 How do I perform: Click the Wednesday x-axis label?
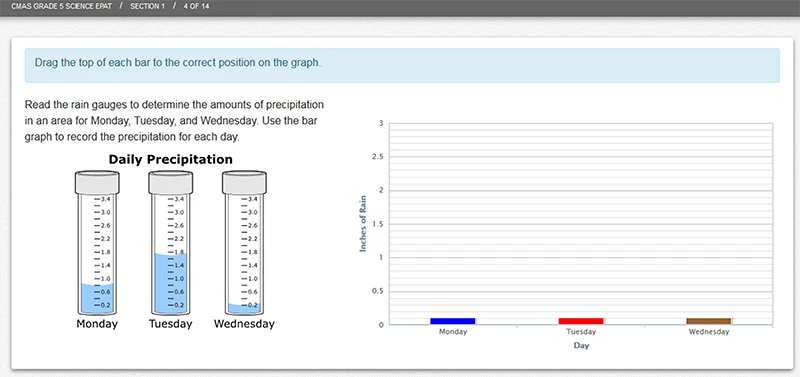tap(709, 332)
